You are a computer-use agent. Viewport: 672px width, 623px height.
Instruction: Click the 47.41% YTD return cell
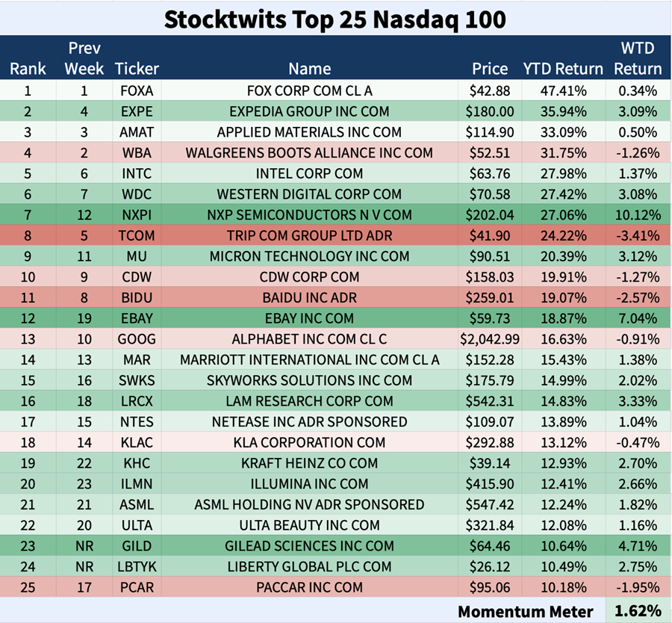(x=563, y=91)
